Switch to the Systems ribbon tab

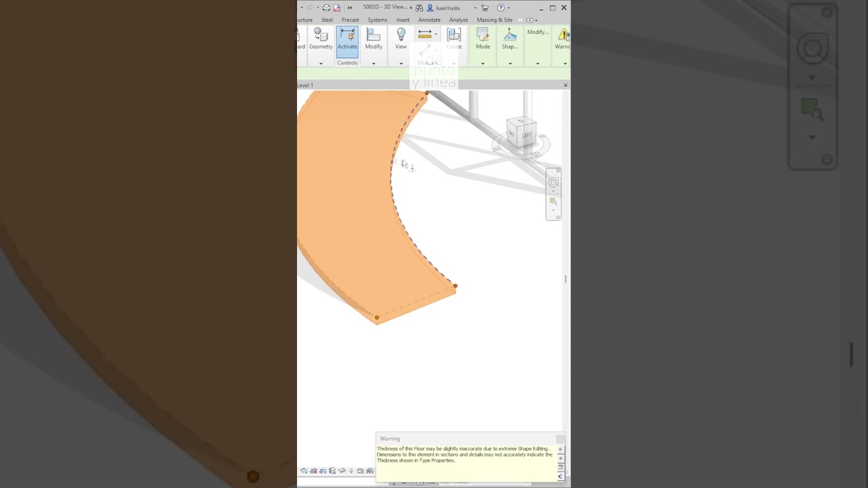(x=378, y=20)
